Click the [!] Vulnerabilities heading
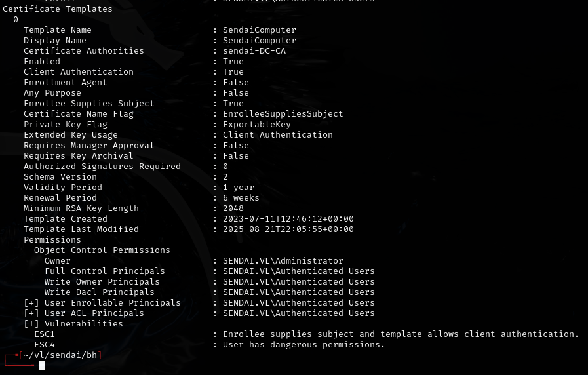This screenshot has height=375, width=588. (73, 324)
